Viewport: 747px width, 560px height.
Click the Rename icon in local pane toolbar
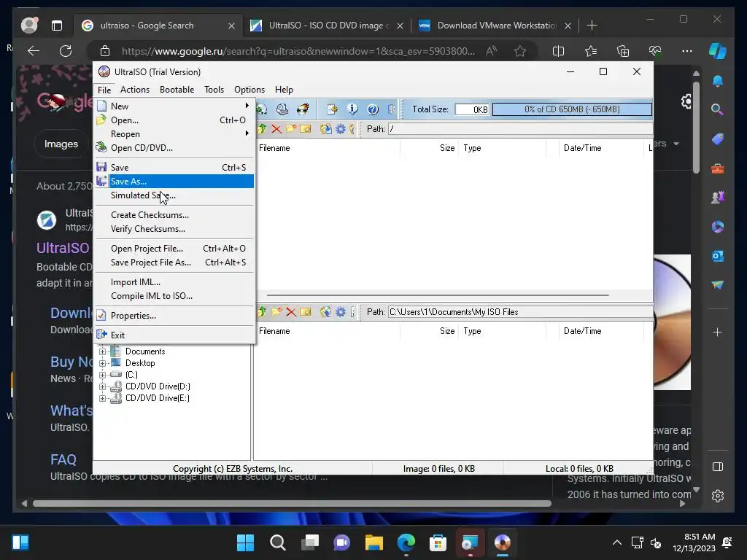(x=306, y=312)
